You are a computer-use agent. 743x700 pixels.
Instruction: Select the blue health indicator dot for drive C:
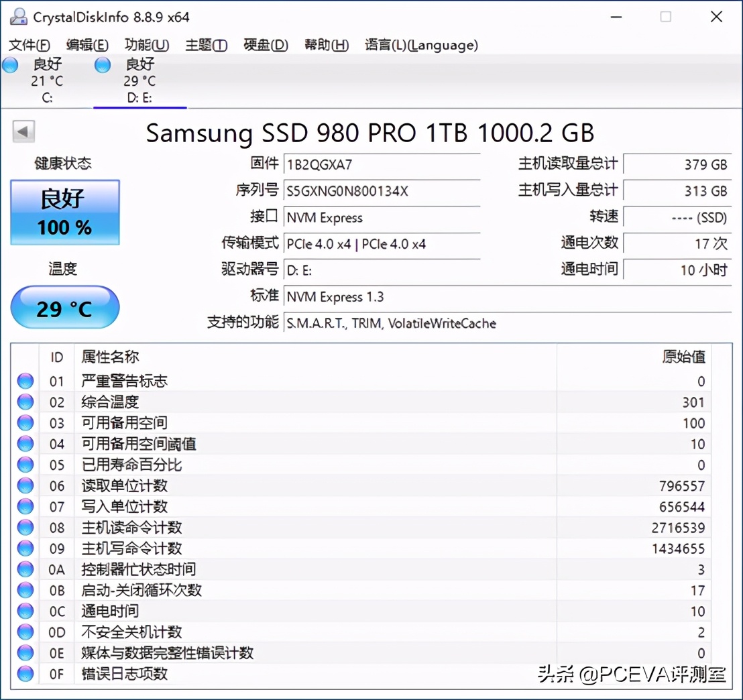(9, 64)
